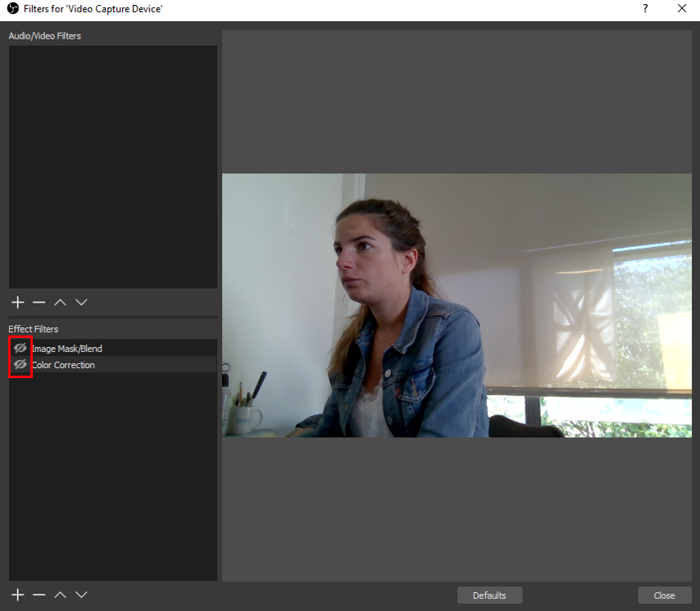Click the Defaults button
Image resolution: width=700 pixels, height=611 pixels.
click(489, 595)
